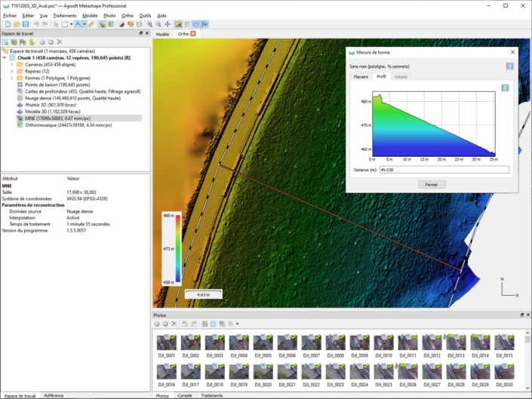Click the reset view arrows icon
The image size is (532, 399).
coord(168,24)
